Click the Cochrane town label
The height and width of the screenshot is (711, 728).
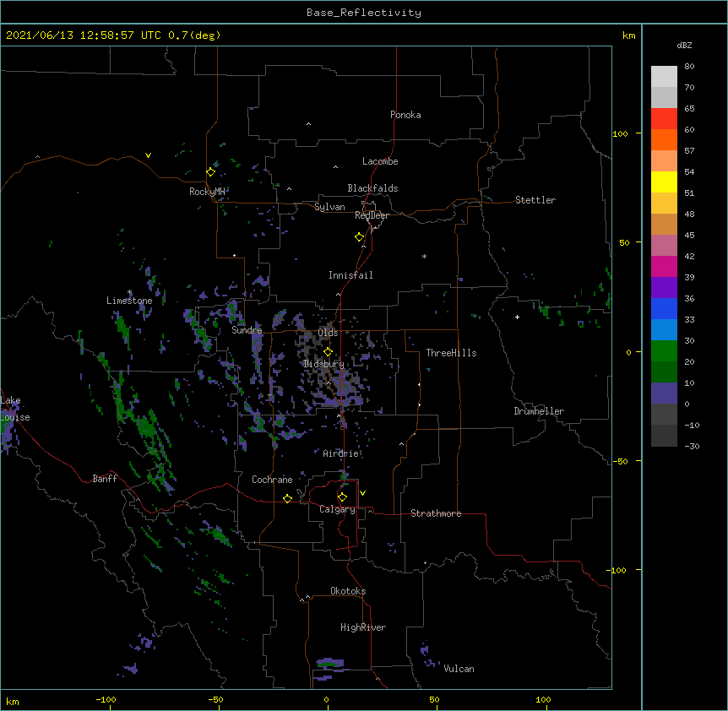pyautogui.click(x=272, y=480)
